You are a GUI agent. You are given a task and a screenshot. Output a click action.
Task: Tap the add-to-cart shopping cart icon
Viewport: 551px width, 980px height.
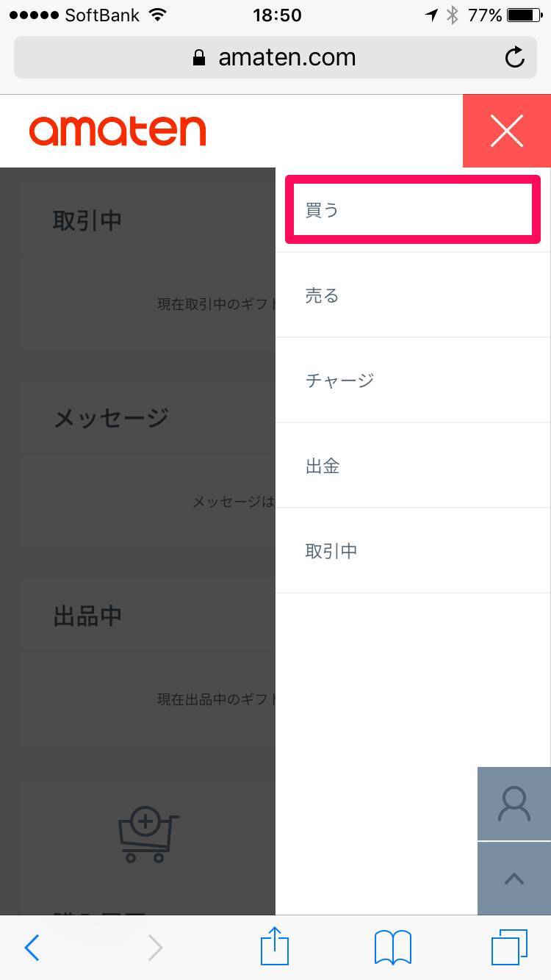(148, 835)
